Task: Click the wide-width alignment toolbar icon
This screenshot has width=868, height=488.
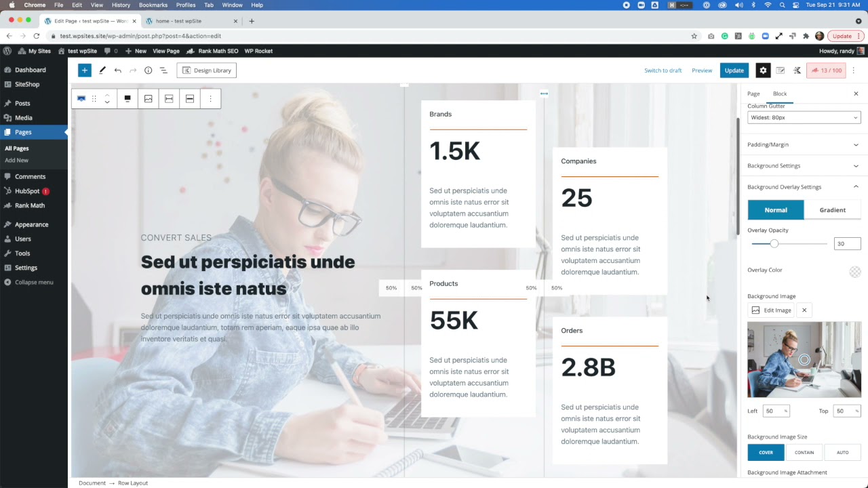Action: point(169,99)
